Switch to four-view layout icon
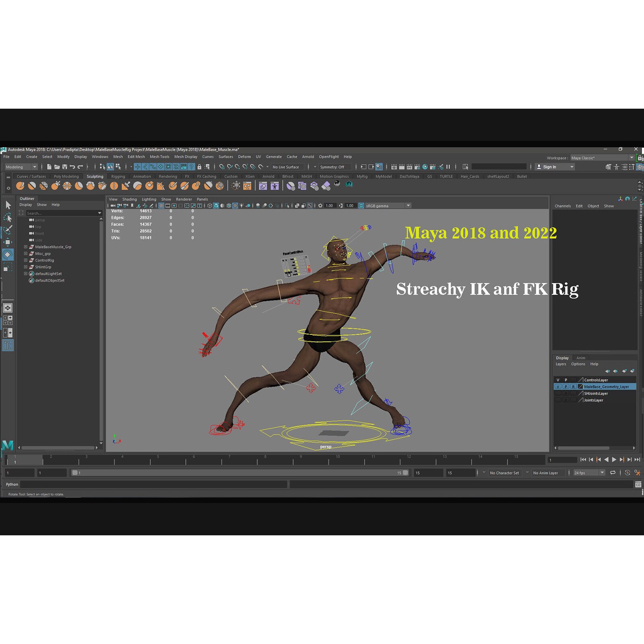Image resolution: width=644 pixels, height=644 pixels. (8, 320)
